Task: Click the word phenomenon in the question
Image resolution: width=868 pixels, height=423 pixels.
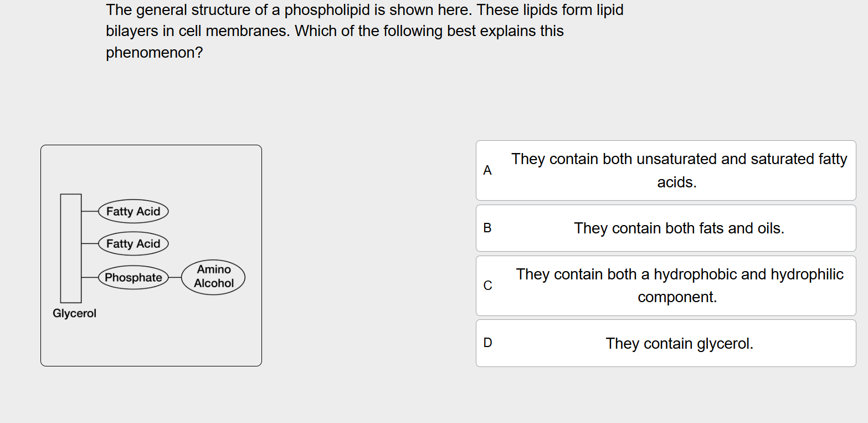Action: click(155, 53)
